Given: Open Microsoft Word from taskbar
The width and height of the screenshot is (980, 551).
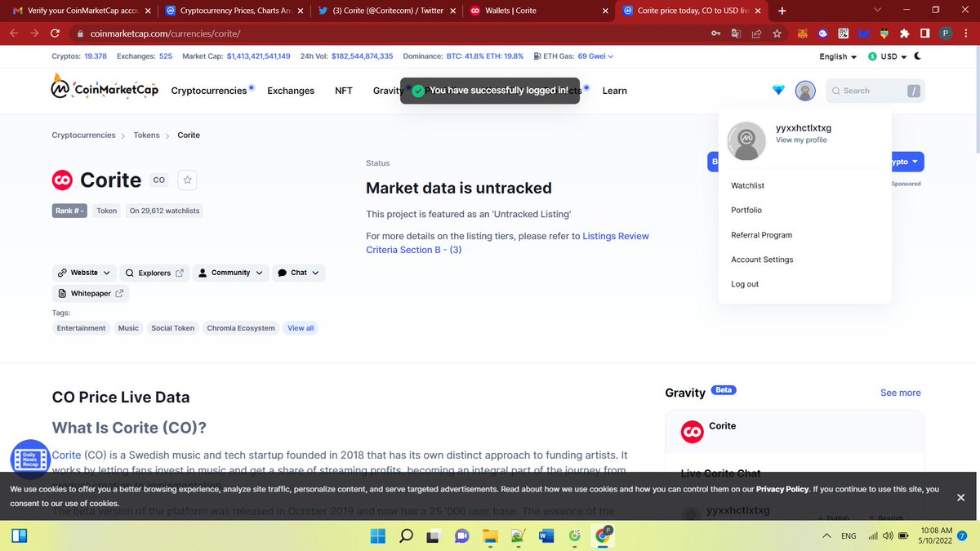Looking at the screenshot, I should point(546,535).
